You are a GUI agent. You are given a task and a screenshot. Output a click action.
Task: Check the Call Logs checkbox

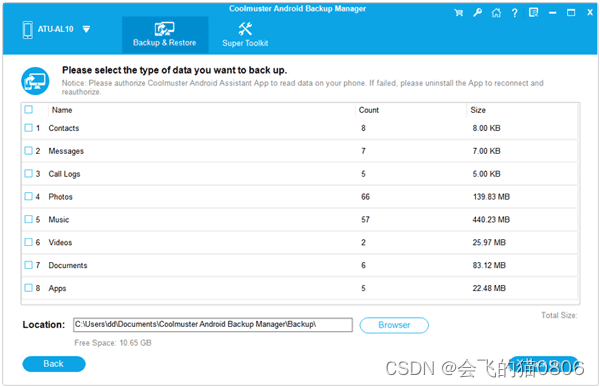point(29,173)
